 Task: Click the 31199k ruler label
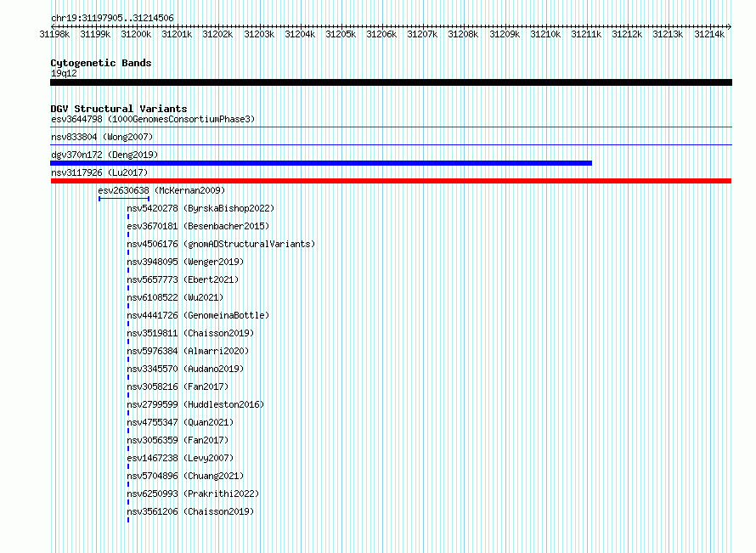pos(95,34)
